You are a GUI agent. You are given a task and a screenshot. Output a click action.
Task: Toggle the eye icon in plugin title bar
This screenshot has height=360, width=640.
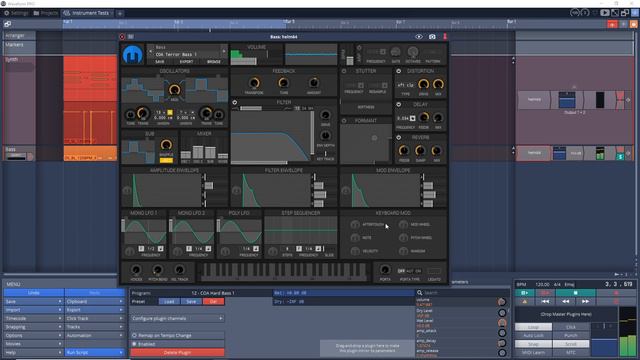[x=419, y=37]
